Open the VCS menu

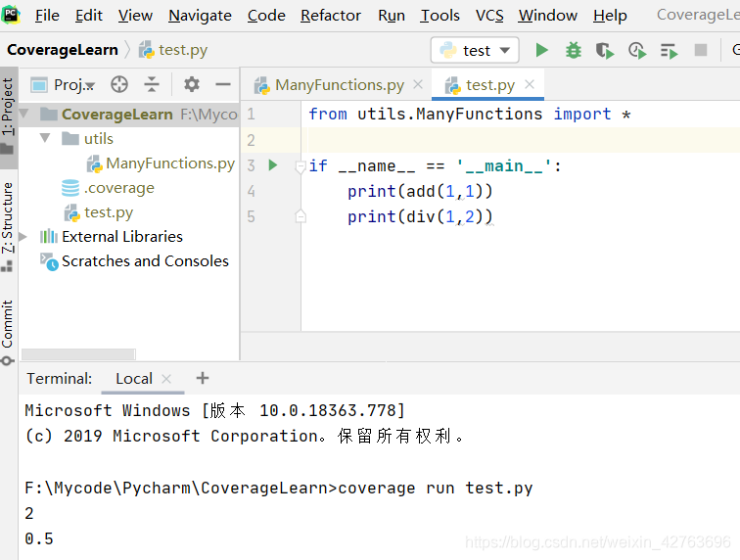point(489,16)
